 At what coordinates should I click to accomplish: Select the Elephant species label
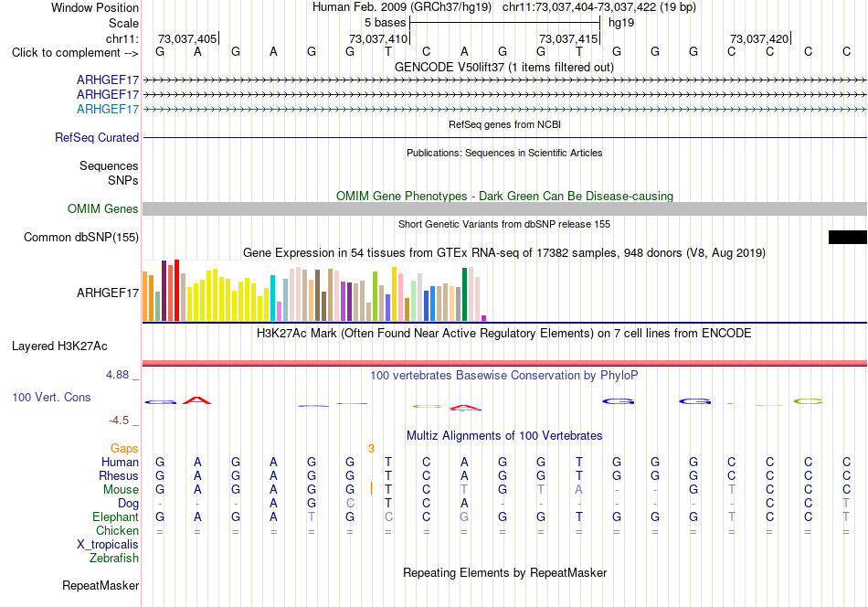tap(115, 516)
